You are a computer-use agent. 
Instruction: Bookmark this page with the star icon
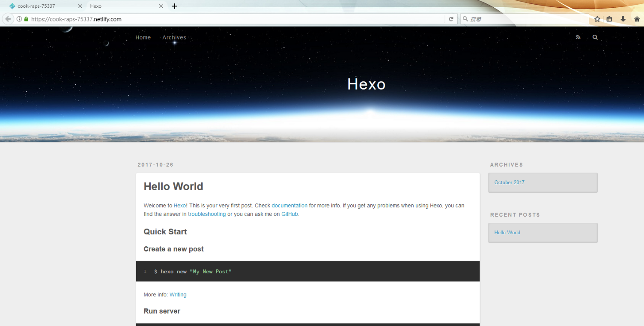click(597, 19)
